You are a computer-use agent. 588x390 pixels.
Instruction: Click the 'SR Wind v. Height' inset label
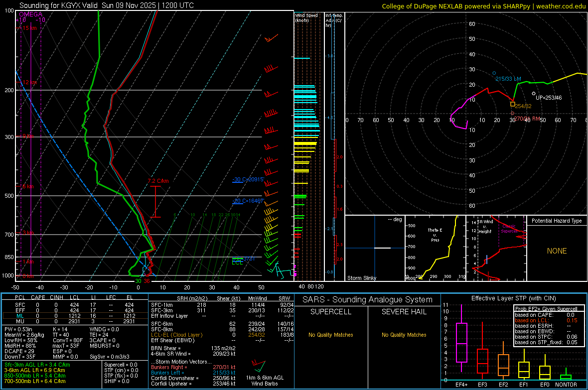(485, 227)
